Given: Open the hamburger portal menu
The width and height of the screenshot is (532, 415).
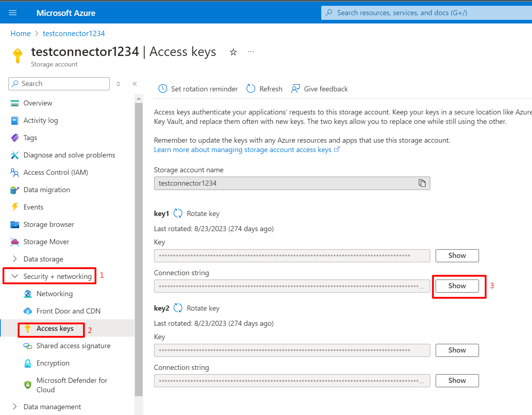Looking at the screenshot, I should coord(13,13).
